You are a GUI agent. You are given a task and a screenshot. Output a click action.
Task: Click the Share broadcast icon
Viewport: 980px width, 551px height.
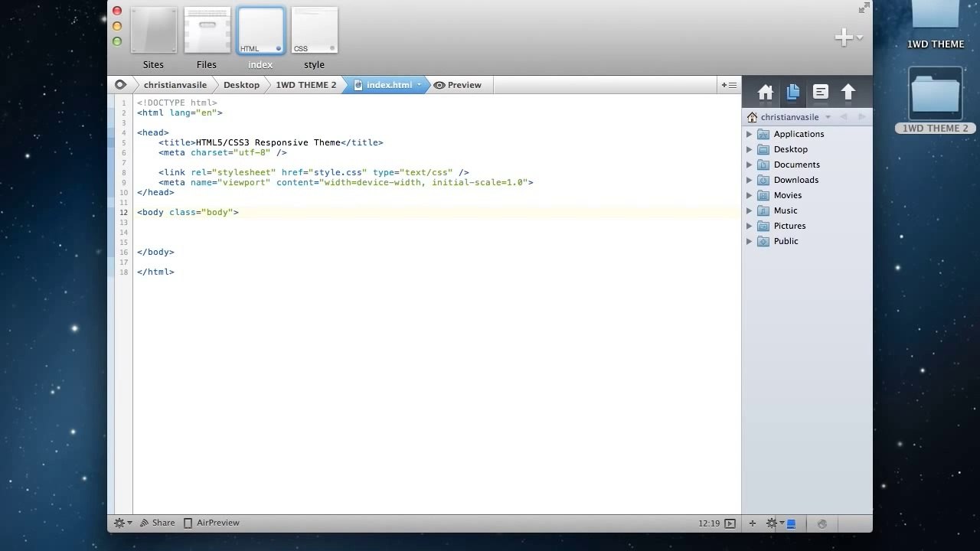pyautogui.click(x=144, y=523)
